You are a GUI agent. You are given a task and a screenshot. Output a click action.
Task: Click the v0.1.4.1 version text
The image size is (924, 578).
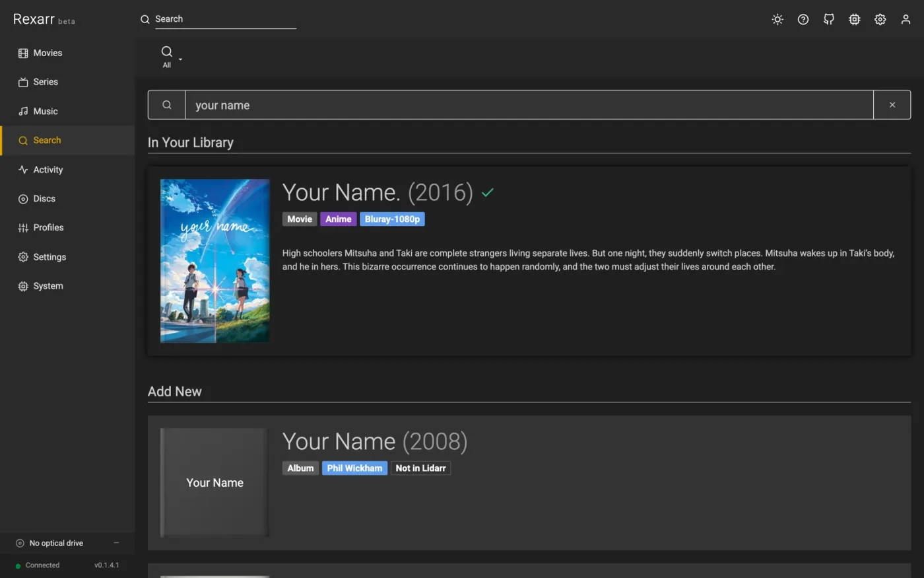(x=107, y=565)
